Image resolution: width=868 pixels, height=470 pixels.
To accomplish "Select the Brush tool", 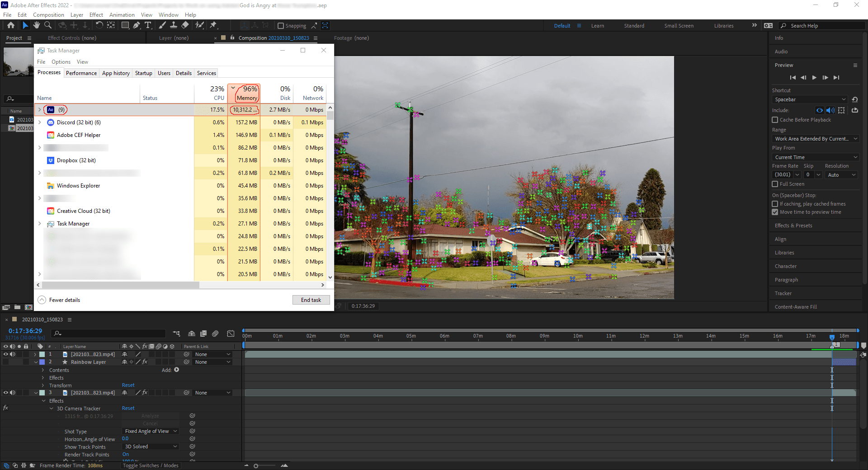I will click(x=162, y=25).
